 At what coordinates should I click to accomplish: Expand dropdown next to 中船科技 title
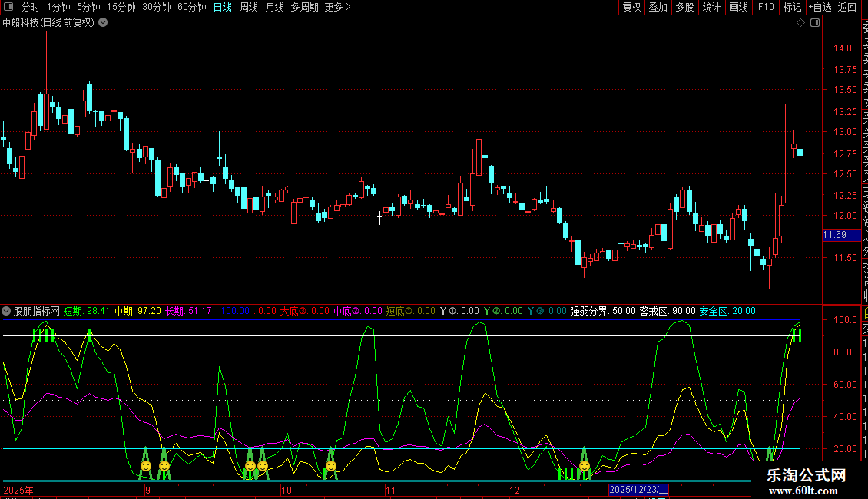(x=103, y=23)
